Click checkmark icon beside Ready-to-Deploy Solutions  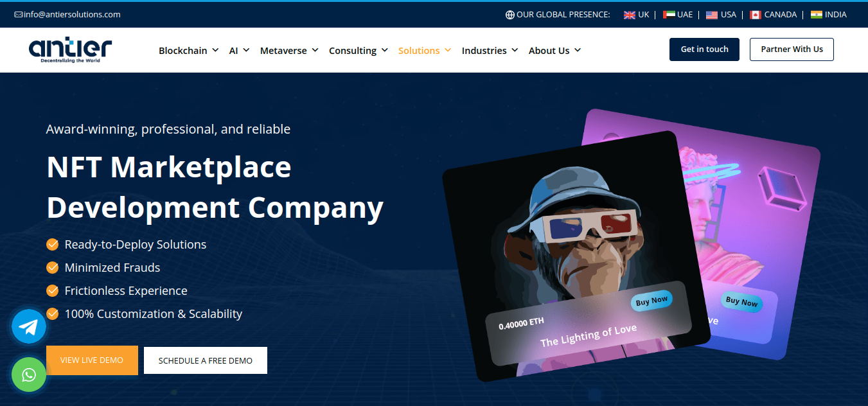(x=53, y=244)
